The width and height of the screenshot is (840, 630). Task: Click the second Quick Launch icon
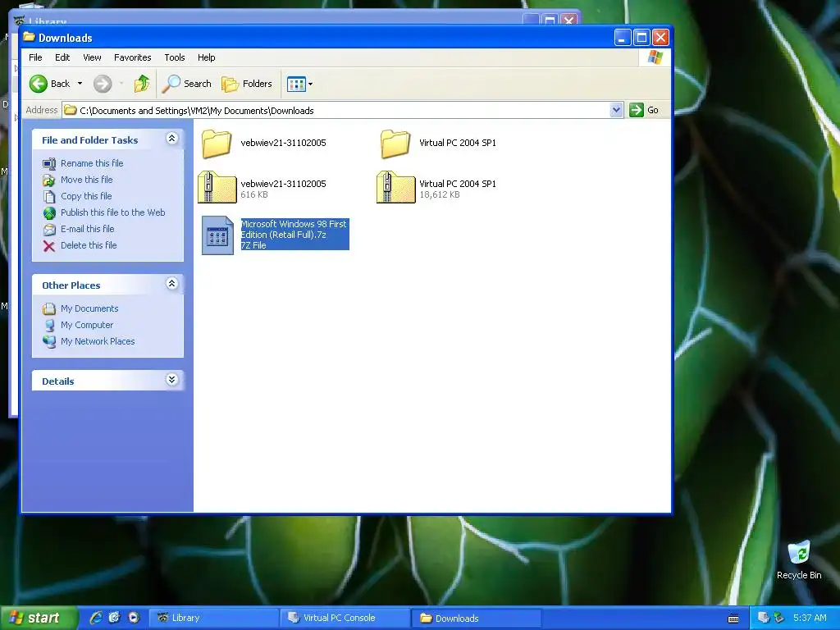pyautogui.click(x=114, y=618)
